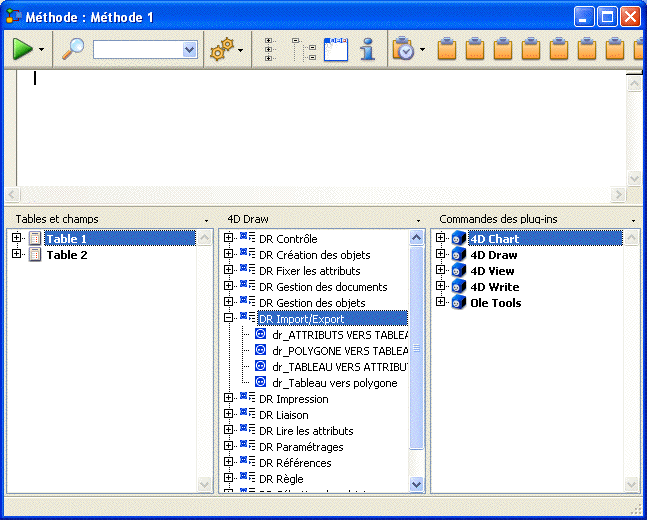Select the DR Impression theme
This screenshot has width=647, height=520.
click(x=293, y=399)
